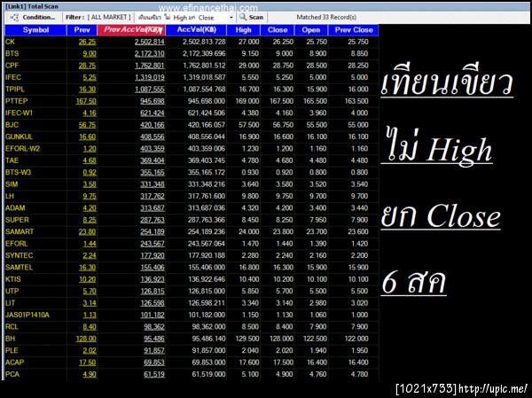This screenshot has width=532, height=398.
Task: Sort by the Open column header
Action: (x=311, y=30)
